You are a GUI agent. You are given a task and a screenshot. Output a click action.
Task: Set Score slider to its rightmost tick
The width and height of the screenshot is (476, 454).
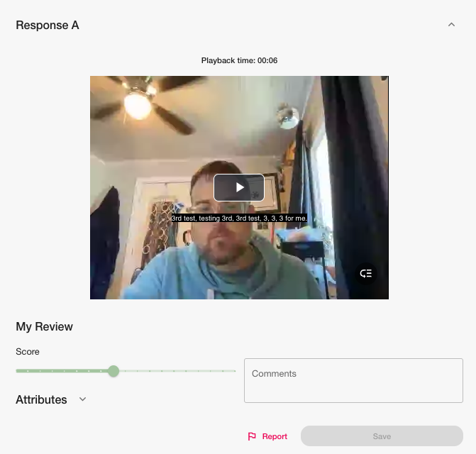[x=235, y=371]
